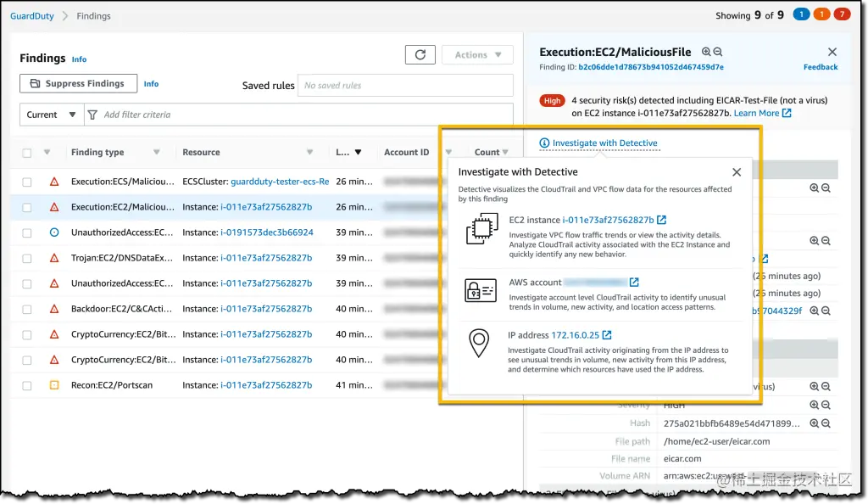
Task: Check the Trojan:EC2/DNSDataEx row checkbox
Action: (x=26, y=259)
